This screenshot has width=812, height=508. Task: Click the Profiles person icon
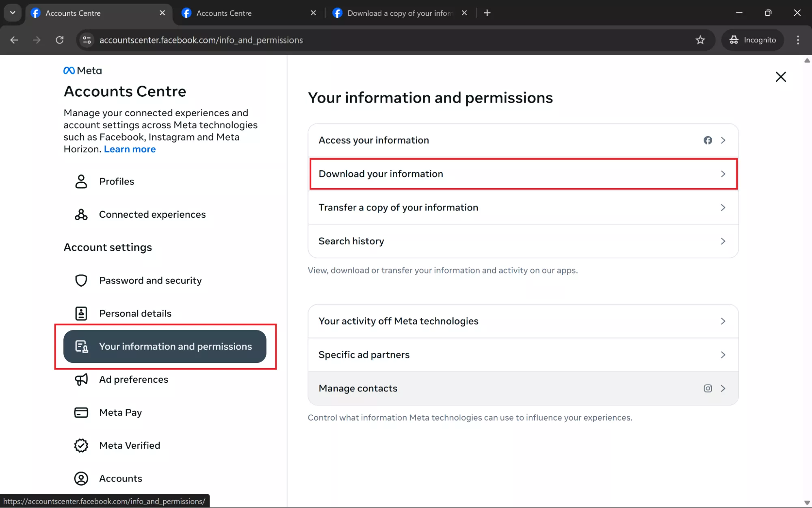[x=81, y=181]
